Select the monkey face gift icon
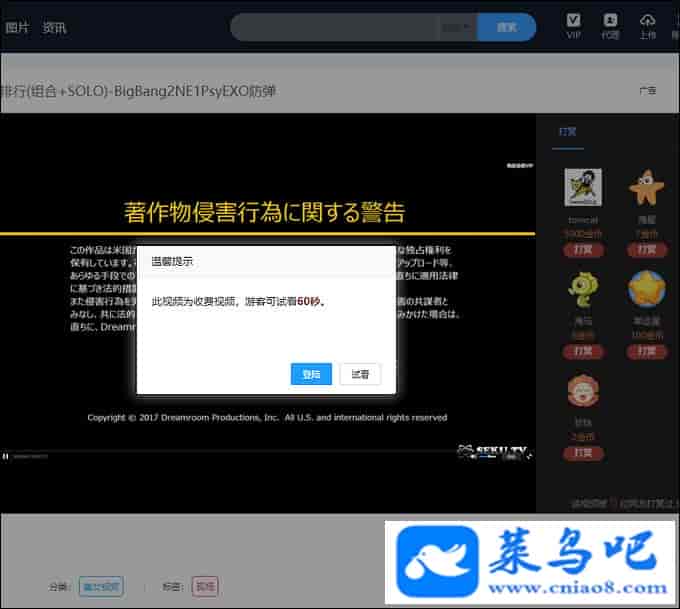 pyautogui.click(x=582, y=391)
